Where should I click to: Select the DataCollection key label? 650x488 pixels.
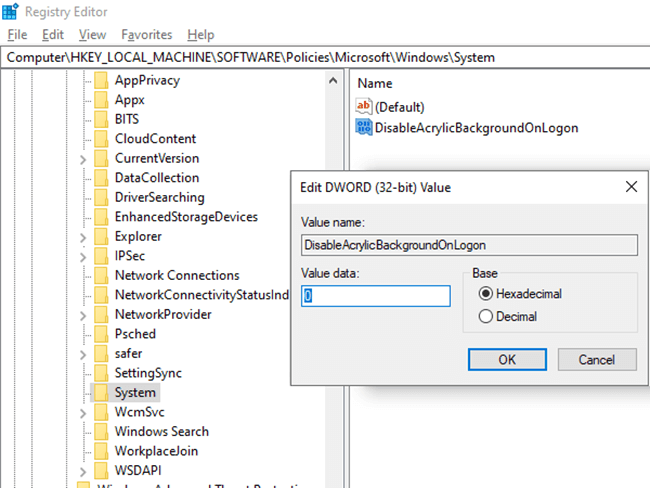pos(157,177)
